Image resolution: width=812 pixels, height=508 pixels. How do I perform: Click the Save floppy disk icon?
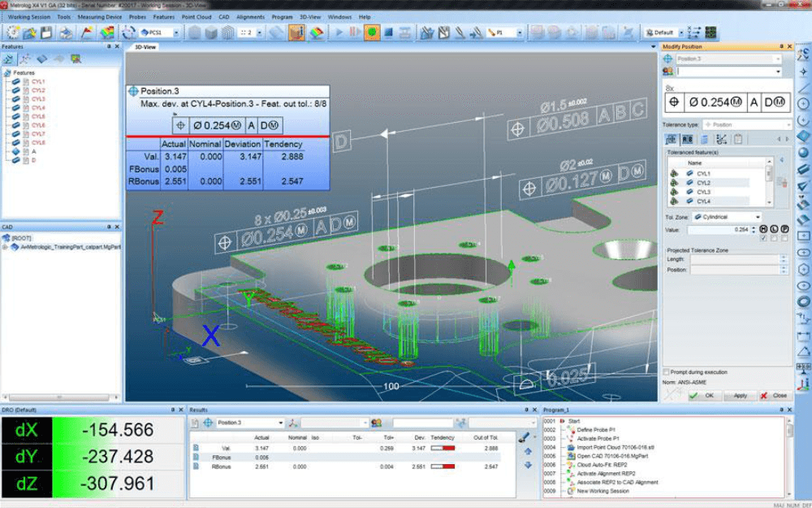(46, 33)
